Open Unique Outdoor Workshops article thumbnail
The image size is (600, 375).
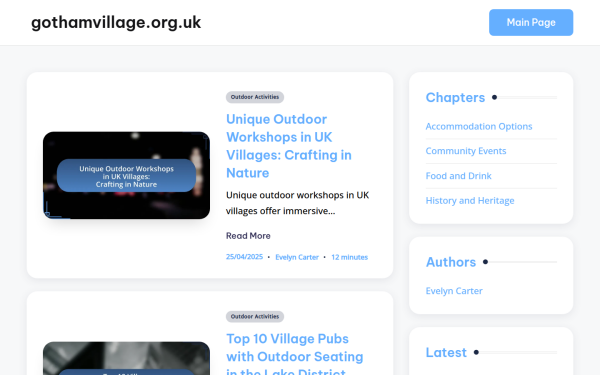point(126,175)
